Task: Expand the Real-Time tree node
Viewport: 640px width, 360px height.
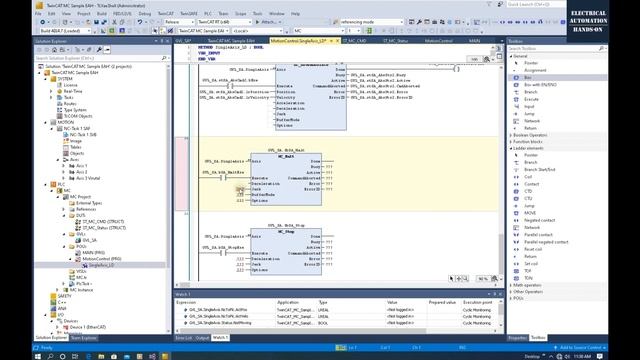Action: pyautogui.click(x=51, y=91)
